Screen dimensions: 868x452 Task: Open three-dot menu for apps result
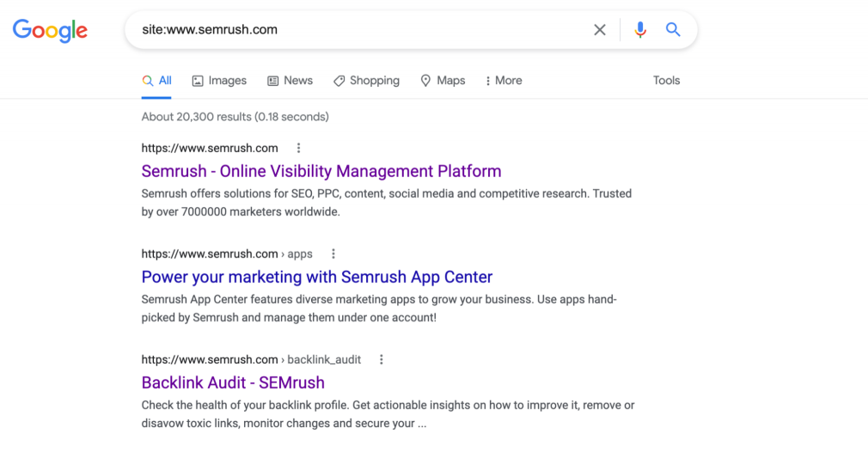pos(333,254)
